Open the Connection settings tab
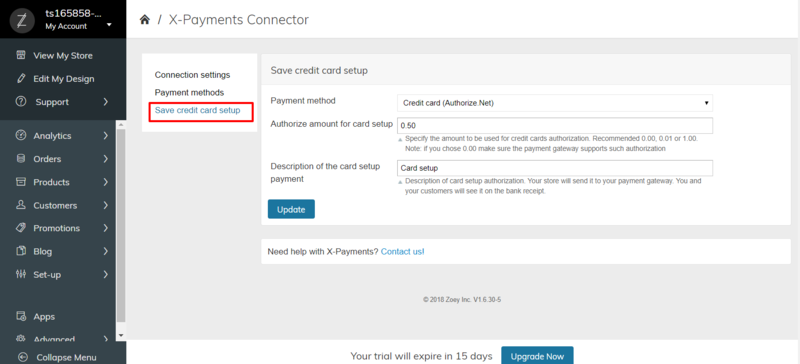800x364 pixels. pyautogui.click(x=192, y=75)
